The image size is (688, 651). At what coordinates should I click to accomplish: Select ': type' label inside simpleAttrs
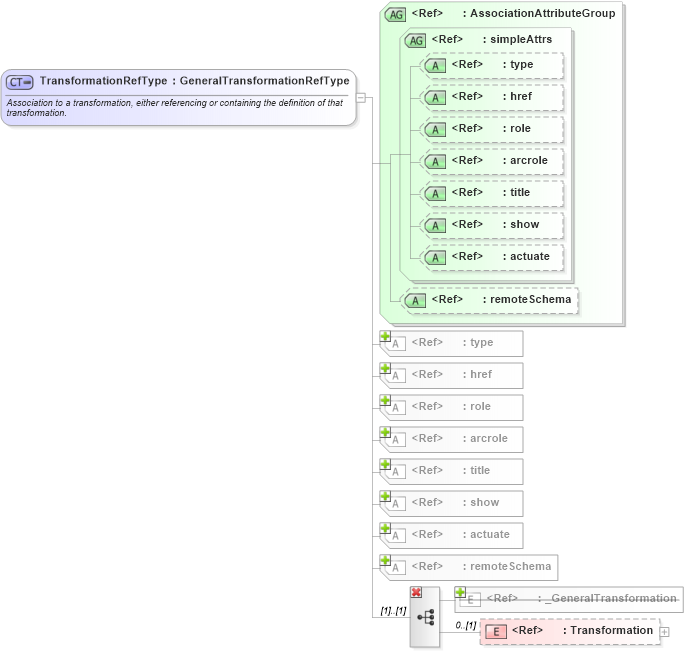(518, 64)
